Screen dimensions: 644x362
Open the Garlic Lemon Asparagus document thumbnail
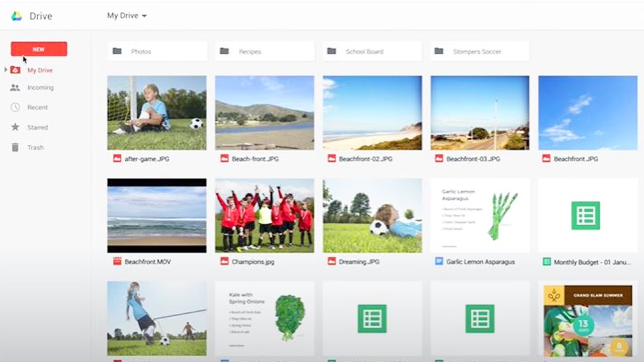(479, 215)
